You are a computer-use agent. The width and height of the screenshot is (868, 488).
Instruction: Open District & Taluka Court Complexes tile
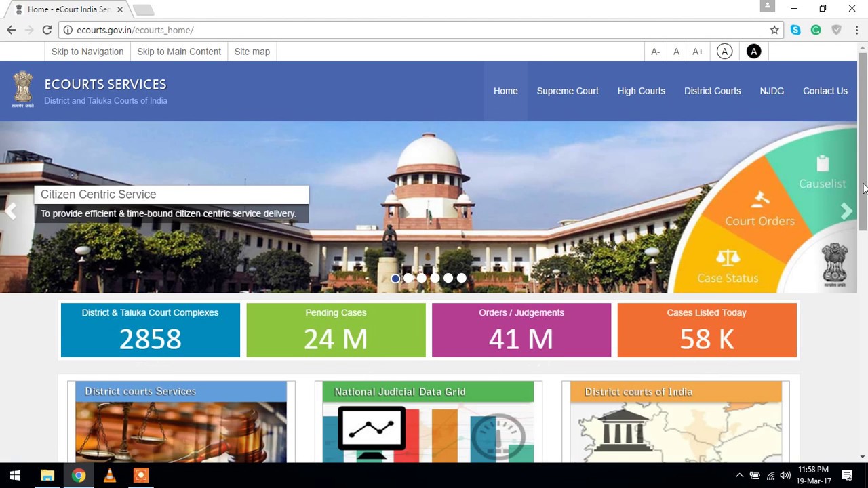click(x=151, y=330)
